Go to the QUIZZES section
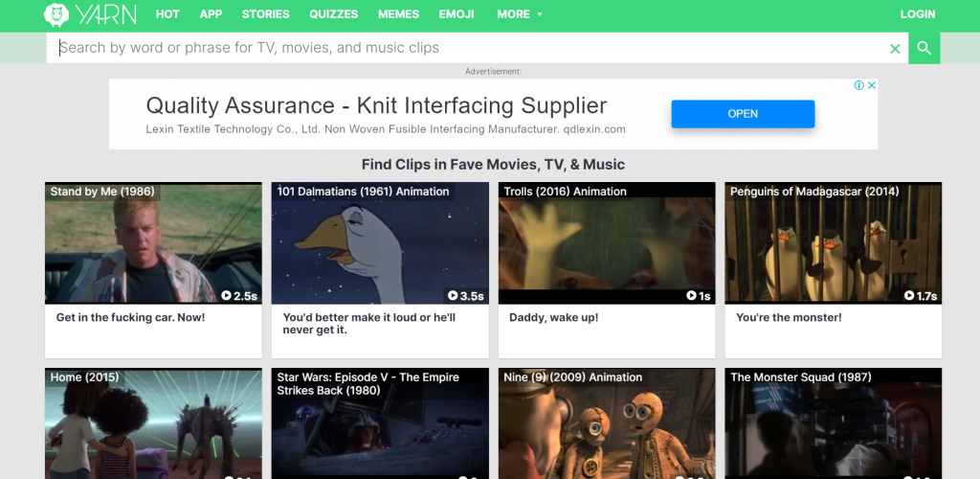This screenshot has height=479, width=980. pyautogui.click(x=334, y=14)
